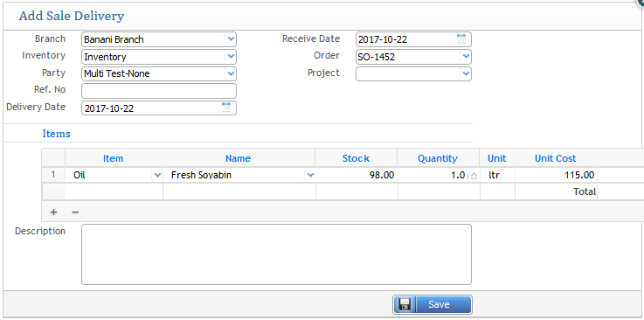This screenshot has height=320, width=644.
Task: Click the Add Sale Delivery title
Action: tap(72, 16)
